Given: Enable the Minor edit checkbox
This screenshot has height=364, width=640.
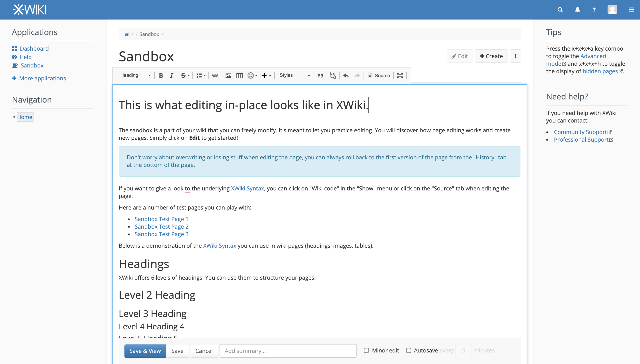Looking at the screenshot, I should point(366,350).
